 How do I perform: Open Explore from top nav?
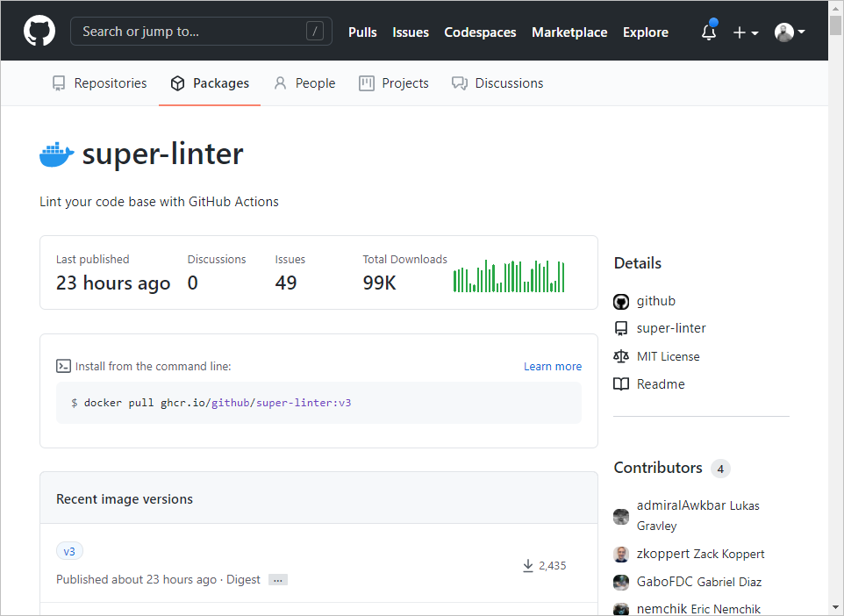coord(646,32)
